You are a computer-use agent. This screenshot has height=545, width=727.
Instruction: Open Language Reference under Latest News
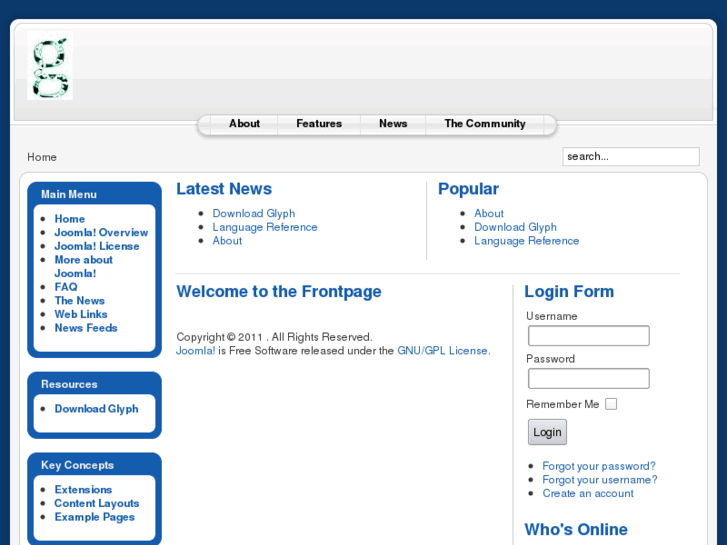click(x=265, y=227)
